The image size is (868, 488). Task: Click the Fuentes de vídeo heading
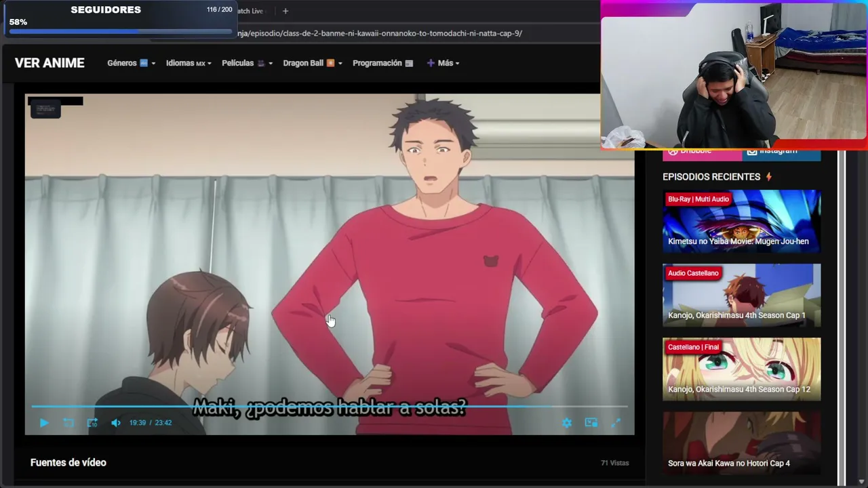point(68,463)
